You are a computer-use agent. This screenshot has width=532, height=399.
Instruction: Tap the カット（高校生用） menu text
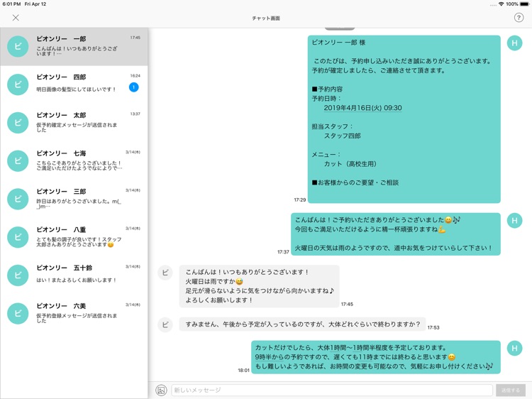(x=350, y=164)
